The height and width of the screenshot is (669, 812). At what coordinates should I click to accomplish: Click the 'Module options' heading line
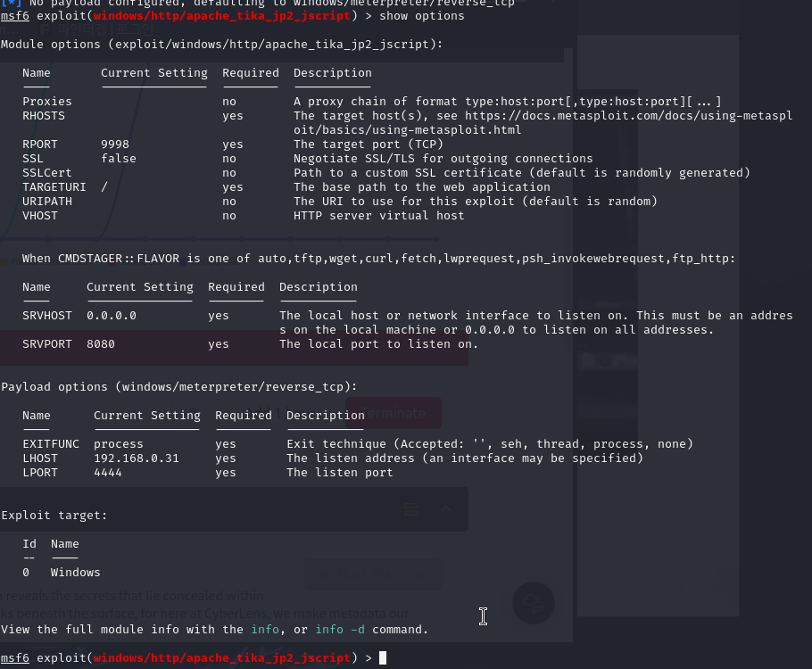pyautogui.click(x=221, y=45)
